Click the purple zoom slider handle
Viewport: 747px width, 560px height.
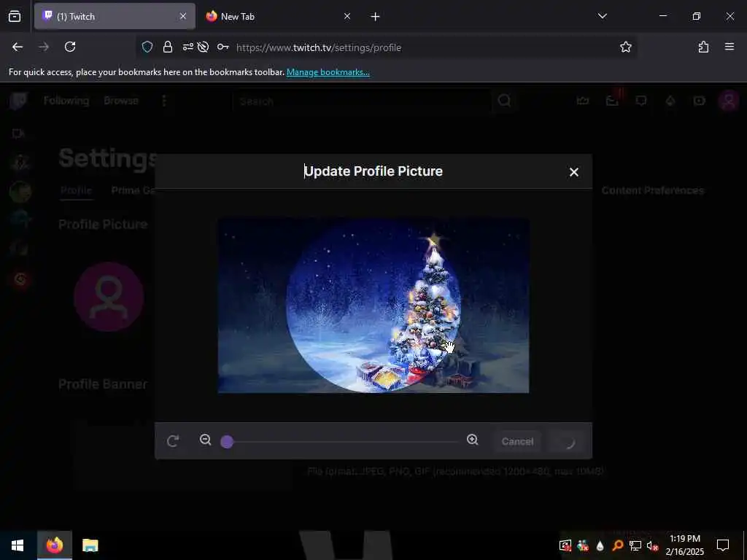point(228,442)
